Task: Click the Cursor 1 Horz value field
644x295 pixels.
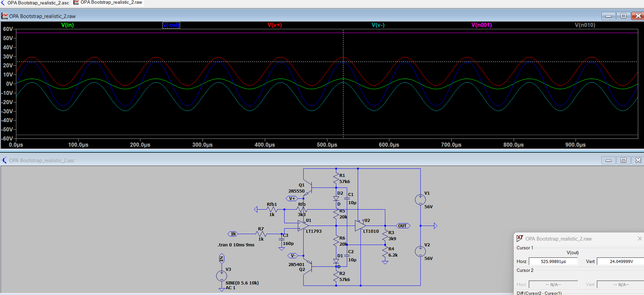Action: coord(553,261)
